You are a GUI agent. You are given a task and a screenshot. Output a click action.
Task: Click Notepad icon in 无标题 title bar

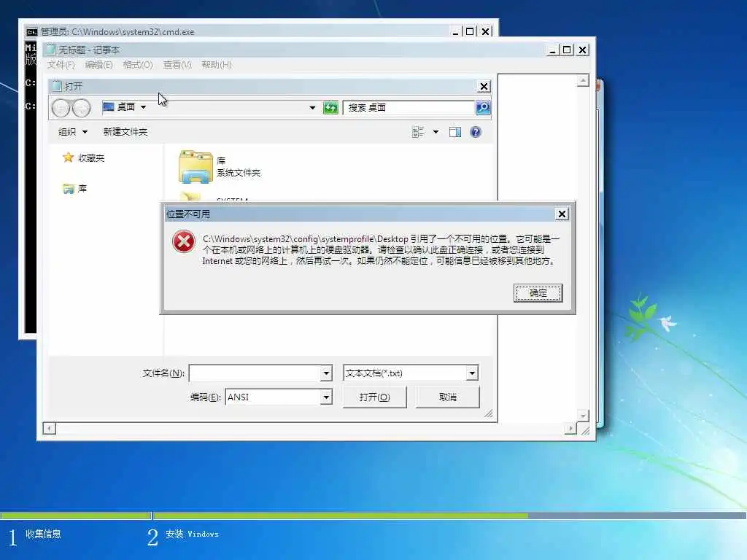tap(50, 50)
